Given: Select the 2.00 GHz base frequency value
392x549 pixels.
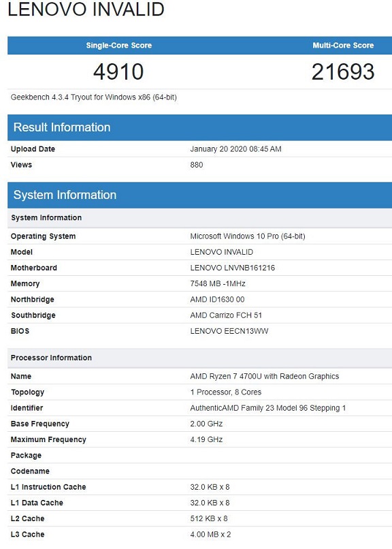Looking at the screenshot, I should [x=206, y=424].
